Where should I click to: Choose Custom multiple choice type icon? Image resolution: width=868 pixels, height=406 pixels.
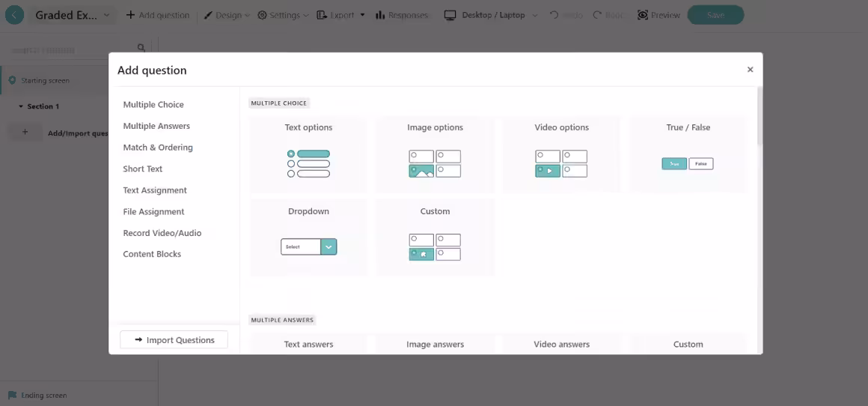(x=435, y=246)
